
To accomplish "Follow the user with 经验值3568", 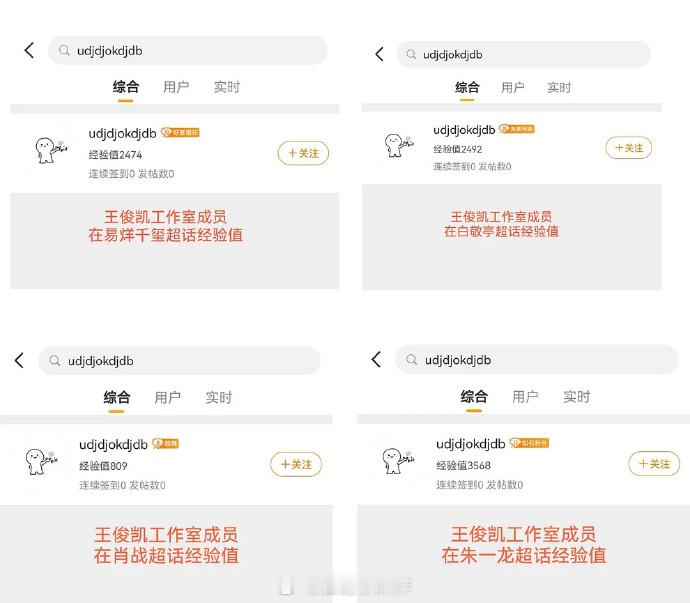I will tap(654, 464).
